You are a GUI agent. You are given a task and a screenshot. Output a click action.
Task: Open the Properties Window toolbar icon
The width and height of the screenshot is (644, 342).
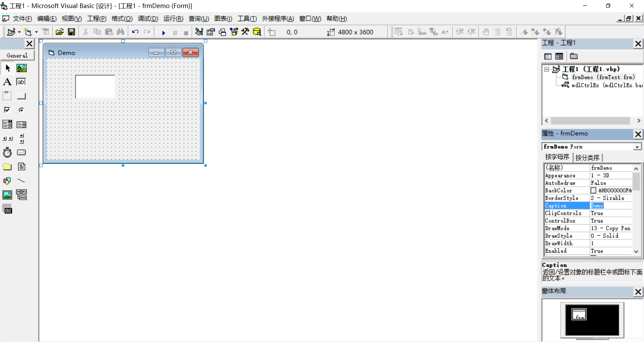(211, 32)
